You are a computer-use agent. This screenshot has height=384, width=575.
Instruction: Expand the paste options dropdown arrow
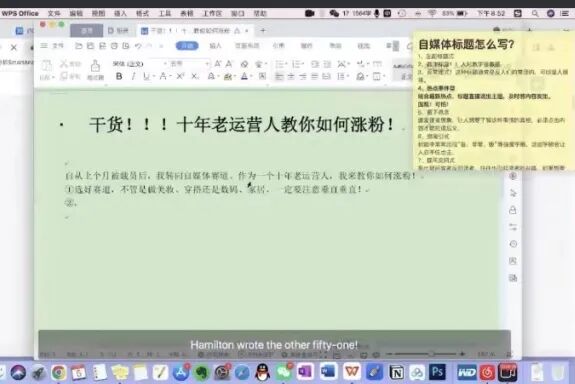[53, 77]
